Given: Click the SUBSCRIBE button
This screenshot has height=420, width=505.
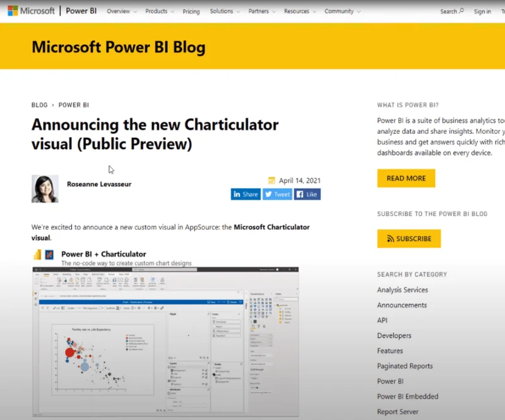Looking at the screenshot, I should coord(409,239).
